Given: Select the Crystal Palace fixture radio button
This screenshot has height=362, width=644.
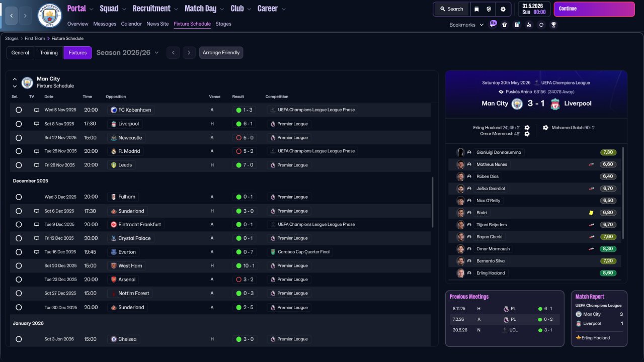Looking at the screenshot, I should click(19, 238).
